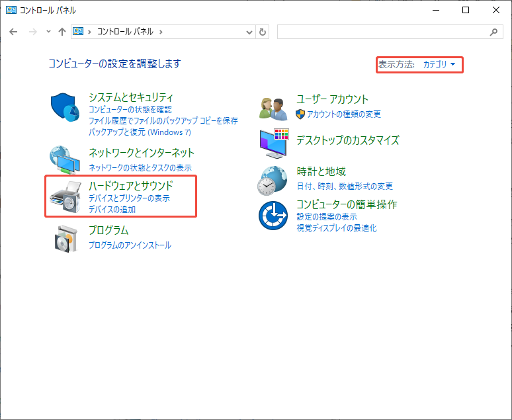
Task: Click the Ease of Access icon
Action: (x=273, y=216)
